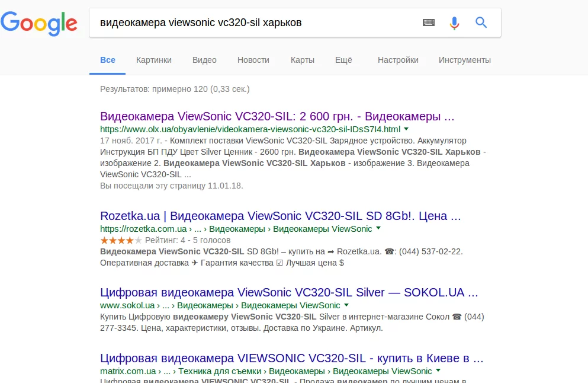
Task: Switch to the Видео tab
Action: click(204, 60)
